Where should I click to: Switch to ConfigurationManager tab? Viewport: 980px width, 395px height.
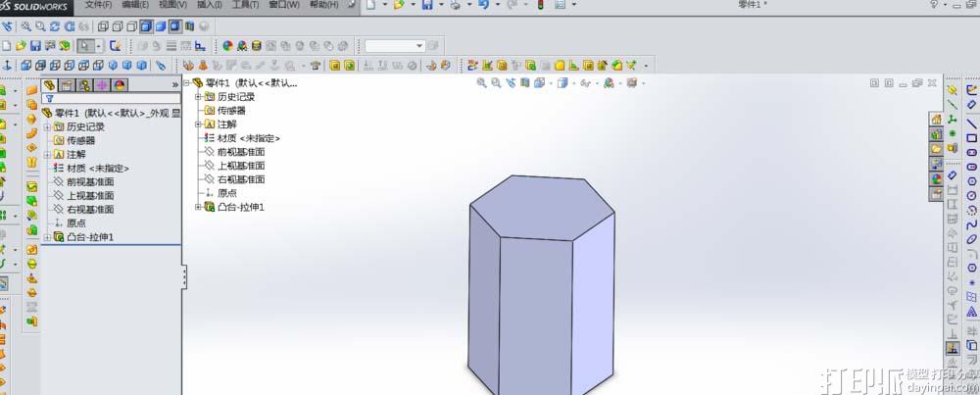pos(84,85)
